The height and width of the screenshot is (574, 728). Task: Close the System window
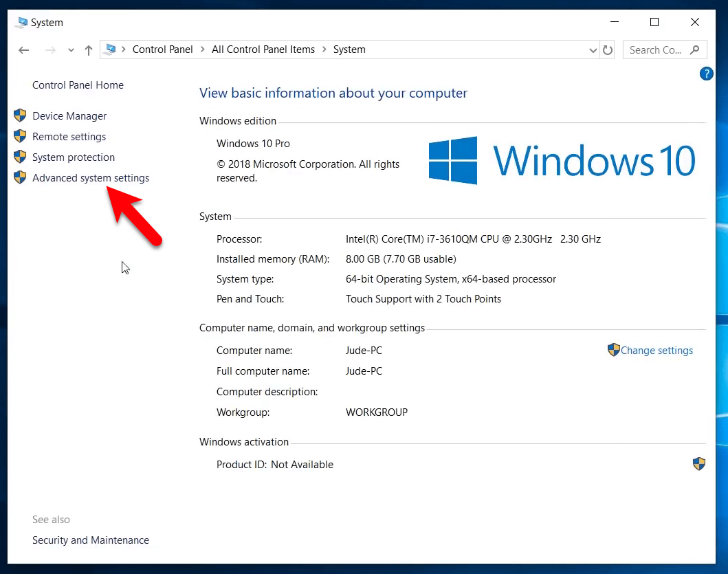click(x=694, y=22)
